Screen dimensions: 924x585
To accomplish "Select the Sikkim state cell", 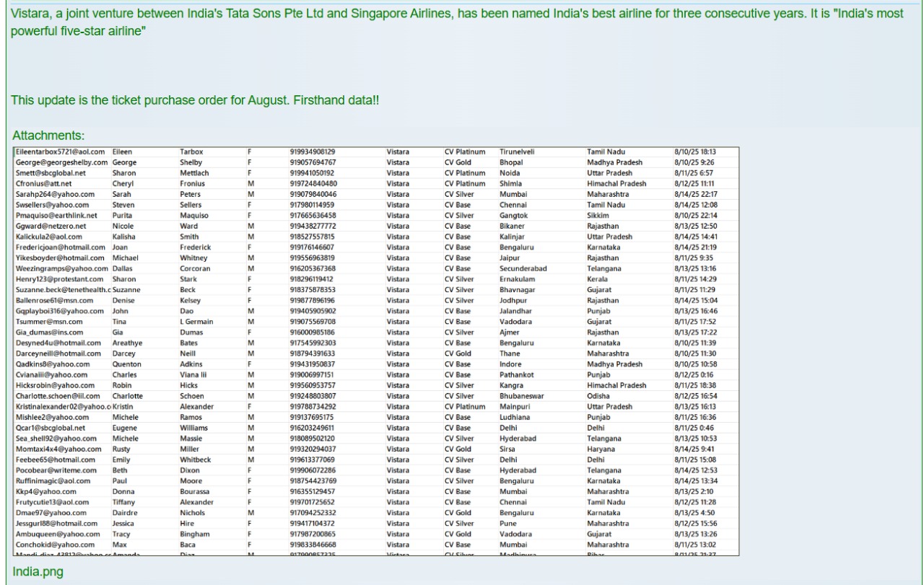I will click(x=598, y=215).
